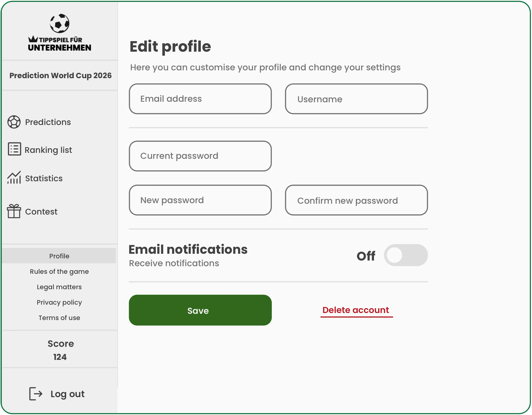Focus the Confirm new password field
Viewport: 532px width, 415px height.
356,200
